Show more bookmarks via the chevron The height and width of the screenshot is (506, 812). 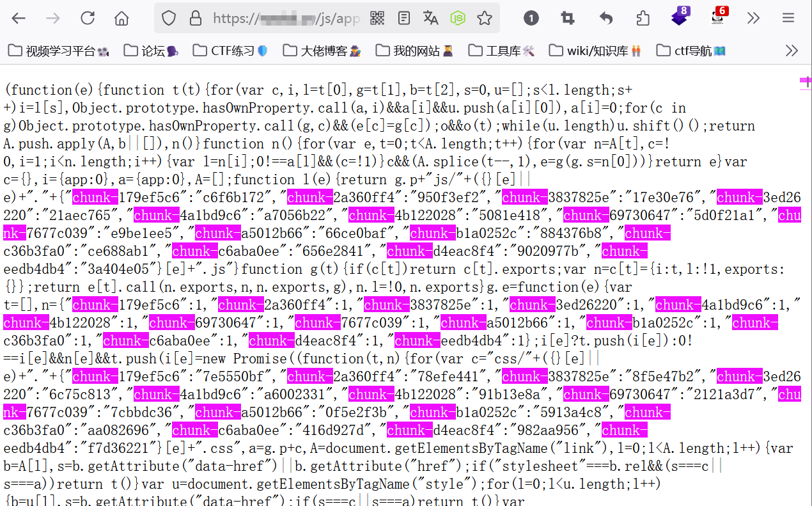792,51
